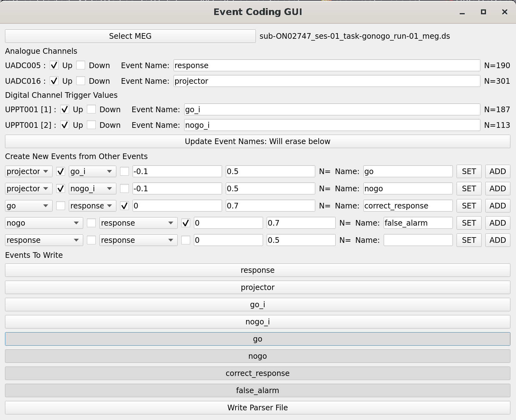Expand the nogo dropdown in fourth row
Screen dimensions: 516x420
[x=44, y=223]
